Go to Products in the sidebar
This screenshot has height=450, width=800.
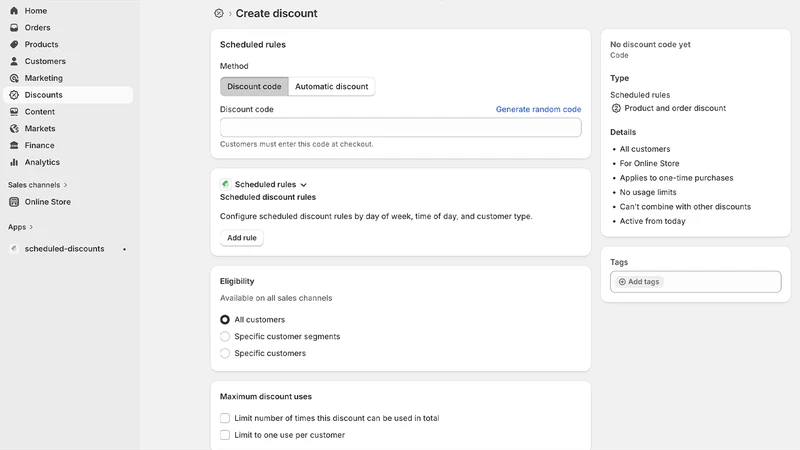68,44
